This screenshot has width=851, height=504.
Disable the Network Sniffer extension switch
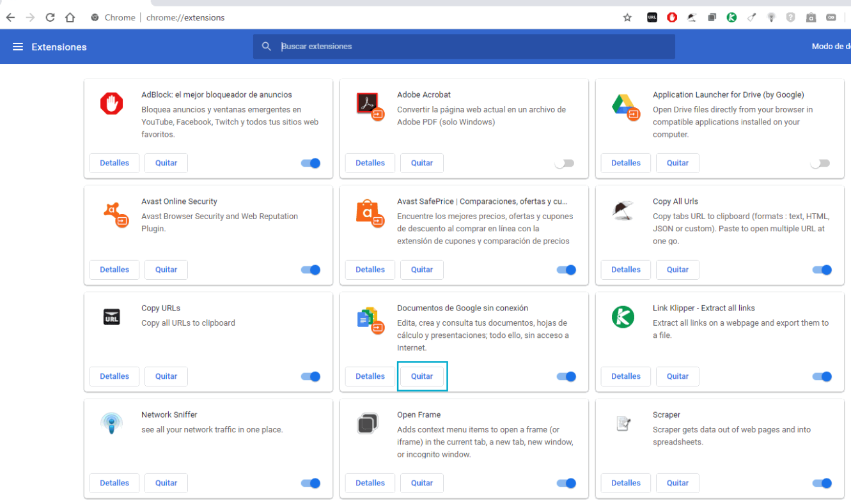(x=310, y=483)
